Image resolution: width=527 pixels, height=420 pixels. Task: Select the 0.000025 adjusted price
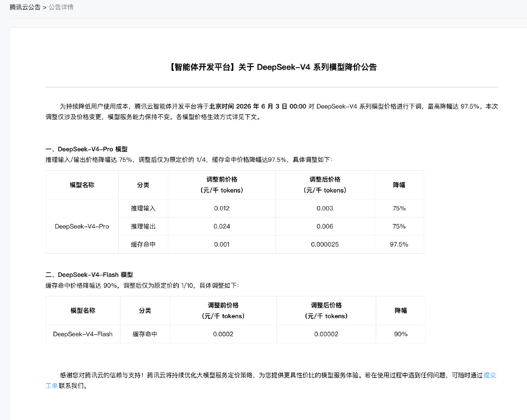coord(325,245)
